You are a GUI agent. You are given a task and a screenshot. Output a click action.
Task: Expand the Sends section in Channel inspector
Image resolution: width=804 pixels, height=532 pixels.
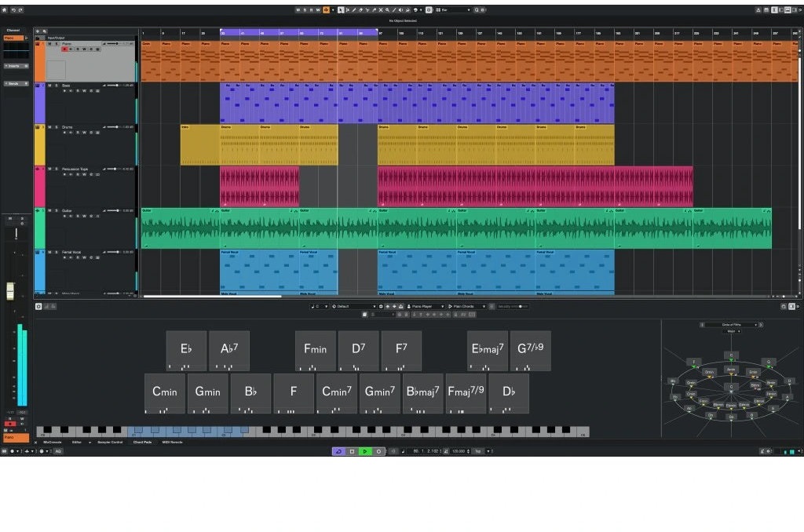(16, 83)
